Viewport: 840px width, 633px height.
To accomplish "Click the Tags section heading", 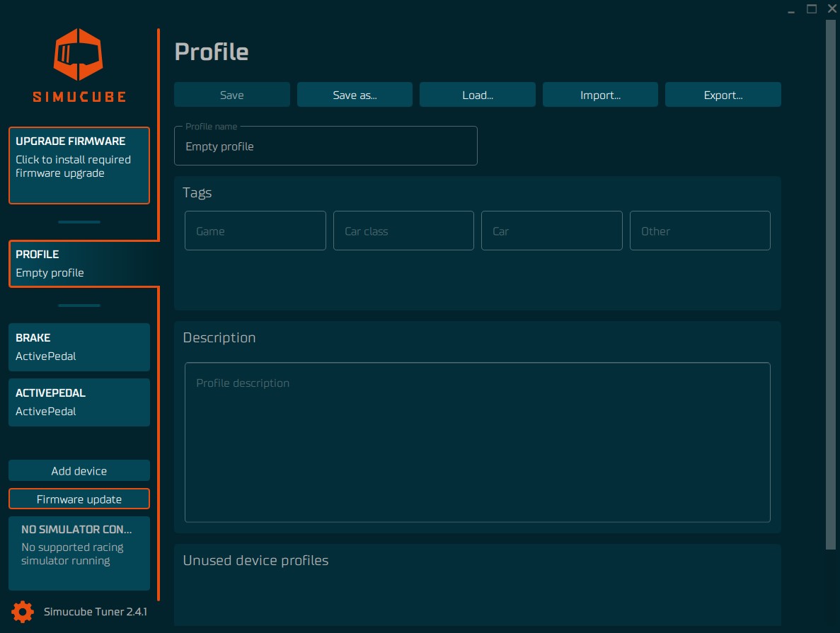I will 197,193.
